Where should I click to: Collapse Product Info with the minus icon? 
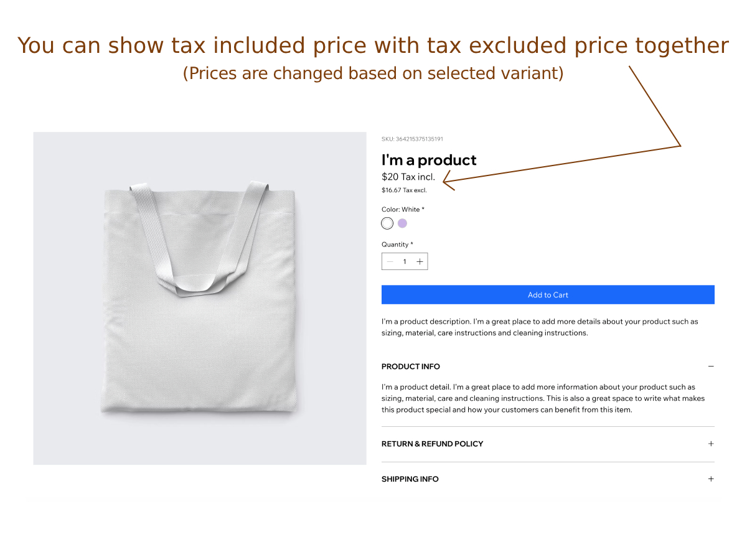click(x=711, y=366)
